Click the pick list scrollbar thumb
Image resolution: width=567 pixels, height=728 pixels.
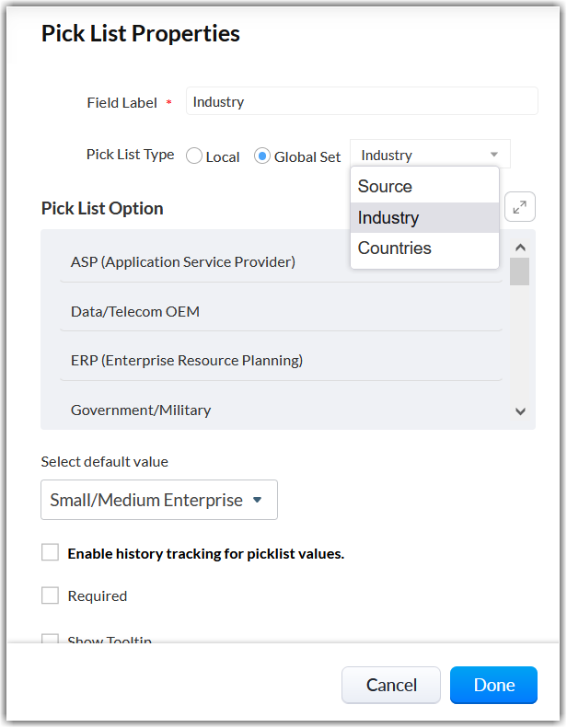(520, 272)
